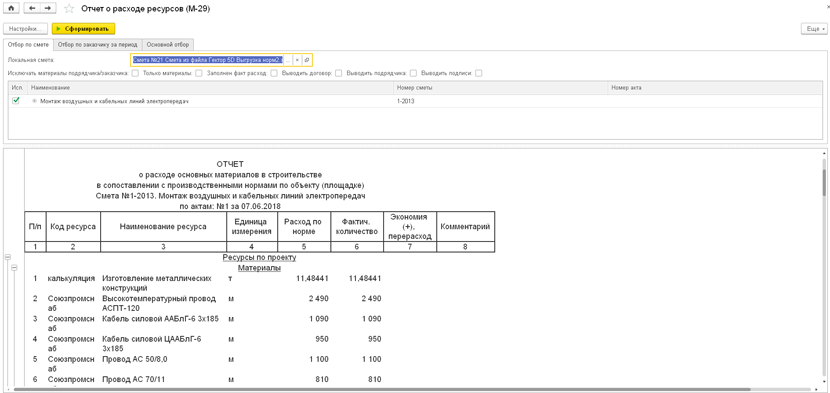The image size is (830, 393).
Task: Sort by Наименование column header
Action: (211, 87)
